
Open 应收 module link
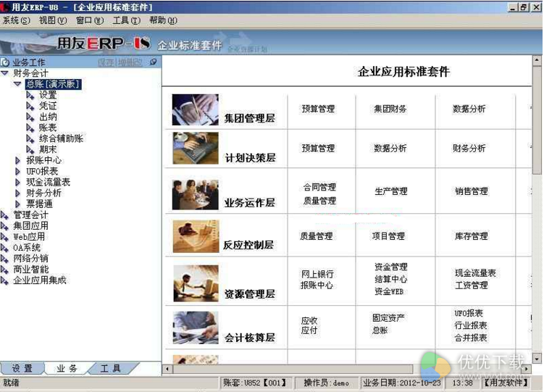pos(309,320)
